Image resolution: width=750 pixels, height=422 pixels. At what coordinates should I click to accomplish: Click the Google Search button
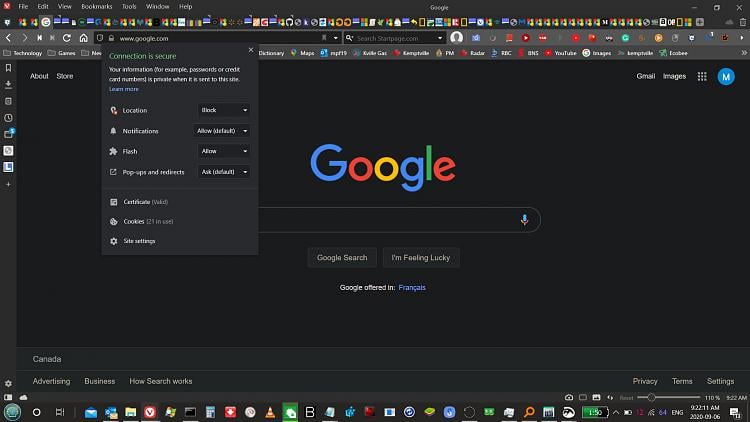(342, 257)
